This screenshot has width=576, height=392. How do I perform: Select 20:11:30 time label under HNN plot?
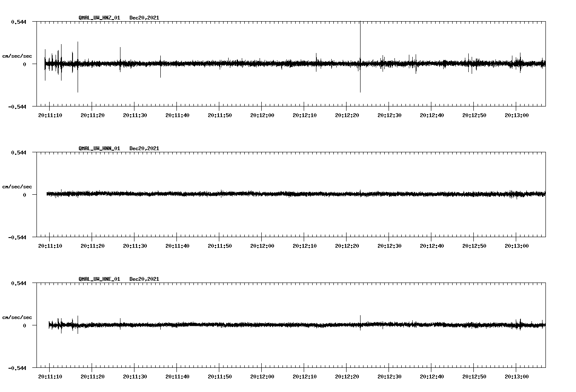tap(135, 246)
